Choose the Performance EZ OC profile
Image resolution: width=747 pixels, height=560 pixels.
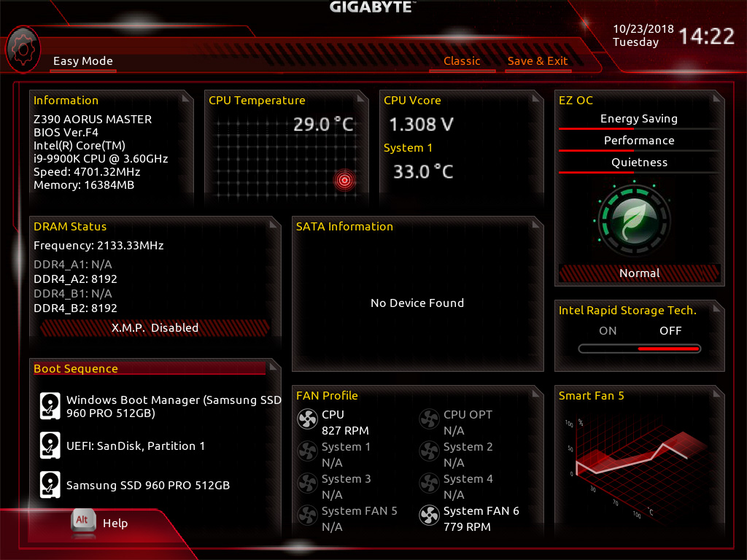click(x=639, y=141)
